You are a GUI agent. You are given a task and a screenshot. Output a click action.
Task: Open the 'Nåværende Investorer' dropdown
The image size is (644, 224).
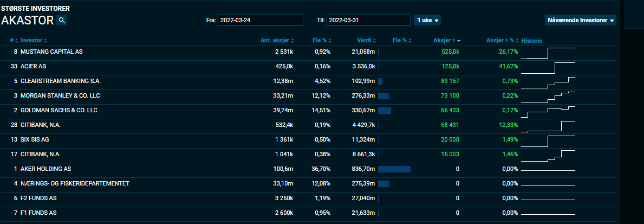[x=580, y=20]
